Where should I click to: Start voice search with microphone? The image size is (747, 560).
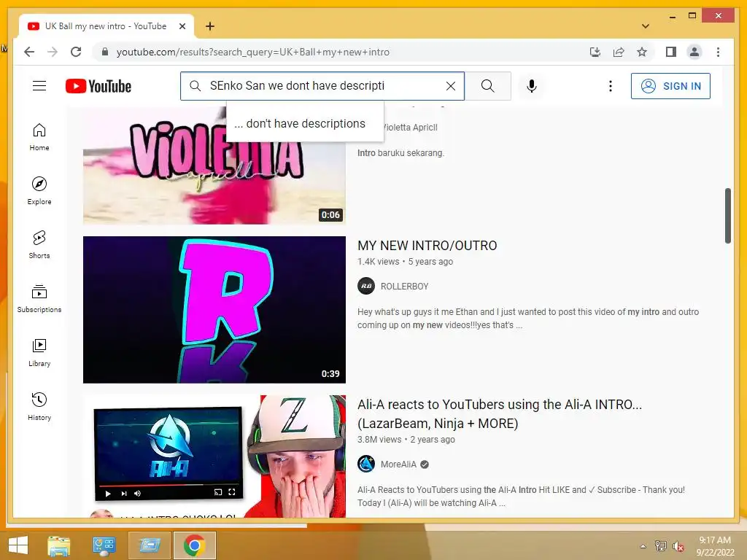pos(532,86)
